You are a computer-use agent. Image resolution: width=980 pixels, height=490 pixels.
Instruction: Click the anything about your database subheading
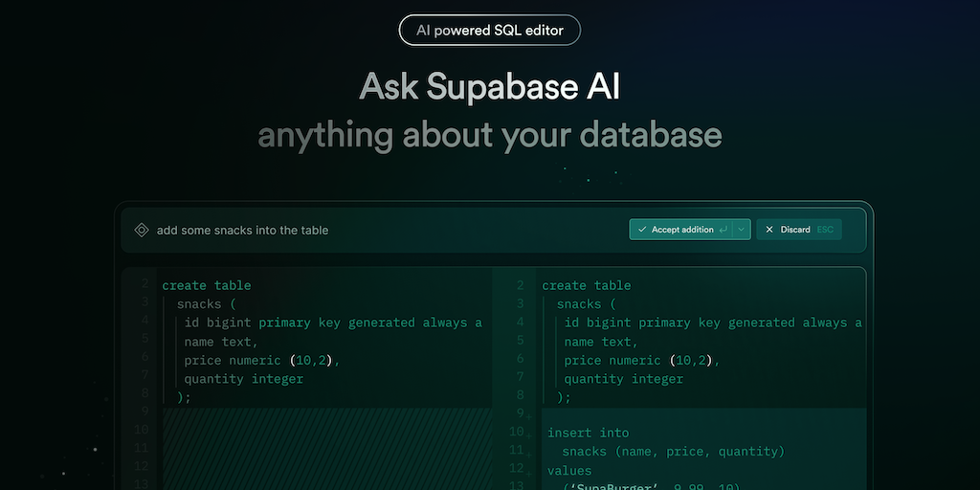pyautogui.click(x=489, y=134)
